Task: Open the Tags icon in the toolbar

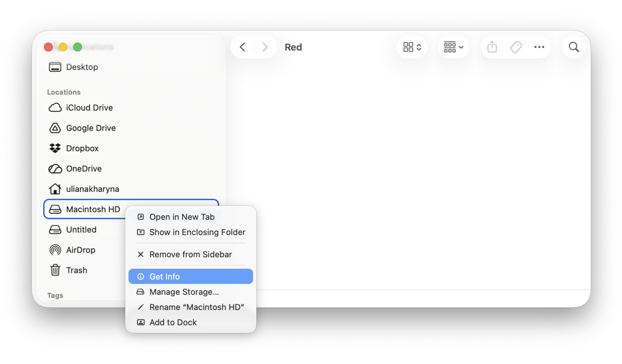Action: coord(516,47)
